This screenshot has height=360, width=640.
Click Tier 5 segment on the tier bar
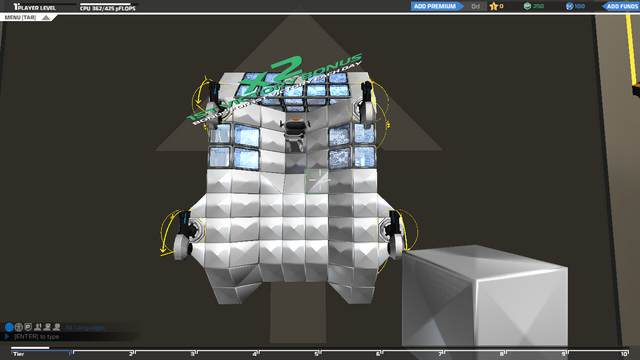(x=289, y=353)
